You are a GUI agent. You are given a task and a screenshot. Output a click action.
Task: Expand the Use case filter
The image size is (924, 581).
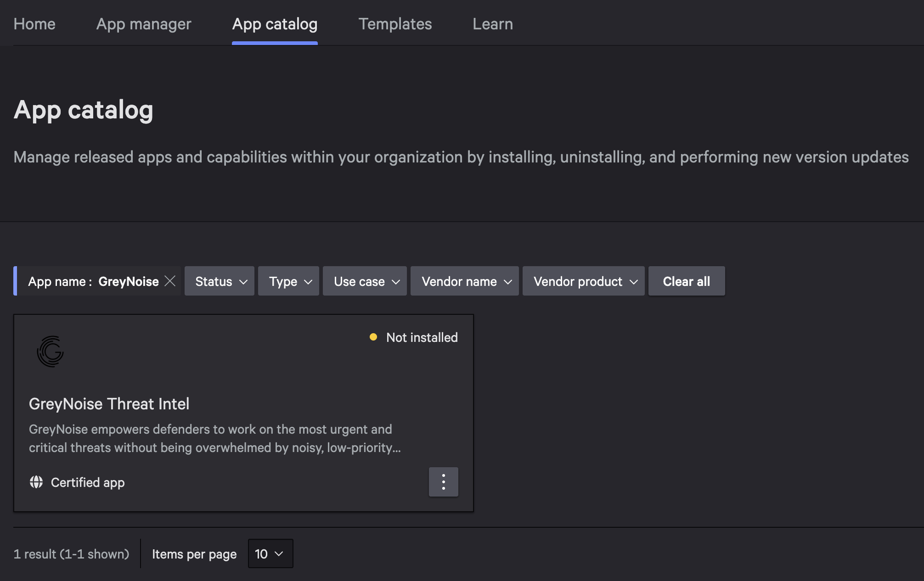365,281
